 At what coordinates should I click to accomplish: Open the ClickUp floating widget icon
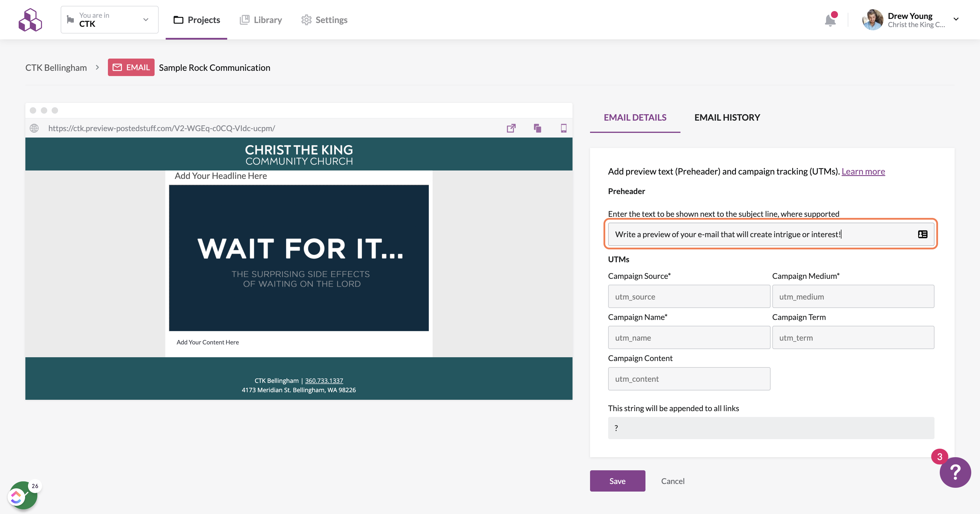point(17,497)
